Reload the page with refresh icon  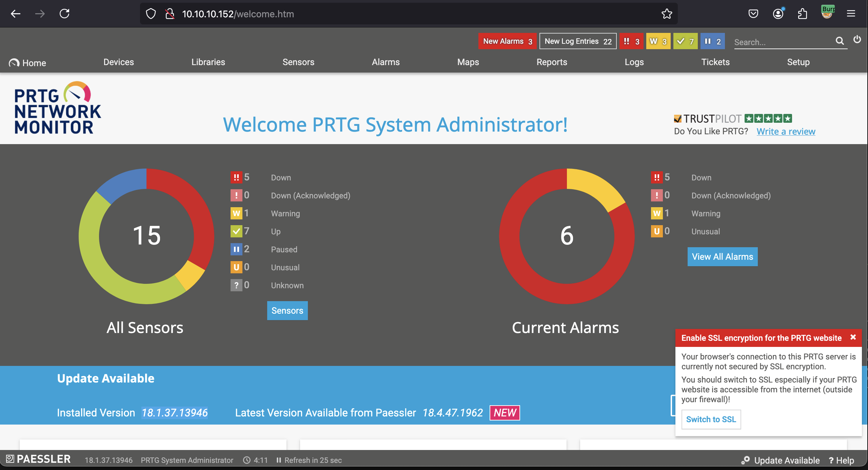pos(64,14)
